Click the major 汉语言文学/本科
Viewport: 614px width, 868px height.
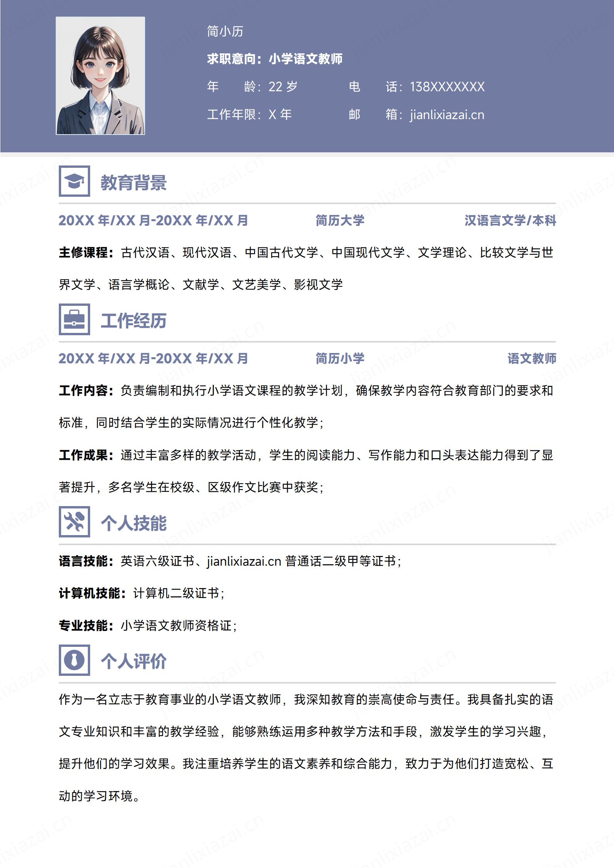(x=510, y=221)
